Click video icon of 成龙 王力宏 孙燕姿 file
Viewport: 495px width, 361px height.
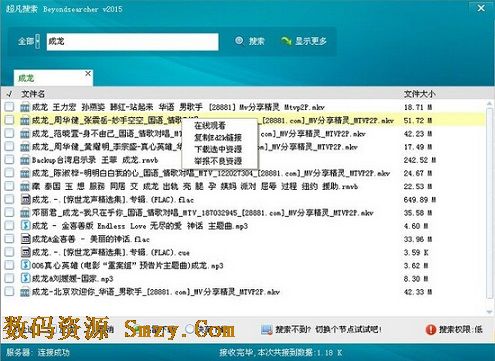(25, 107)
